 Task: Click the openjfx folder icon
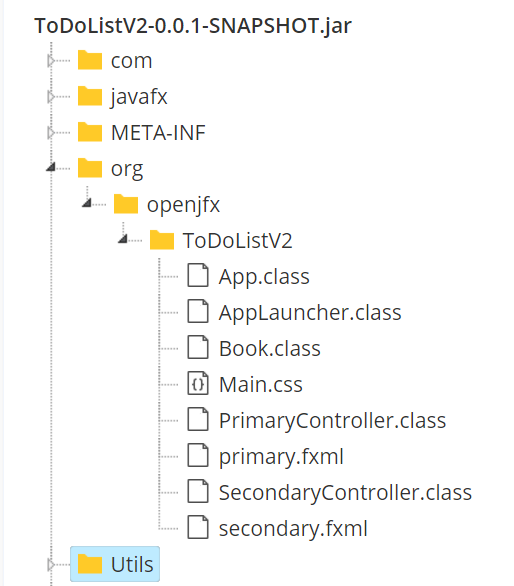(126, 204)
